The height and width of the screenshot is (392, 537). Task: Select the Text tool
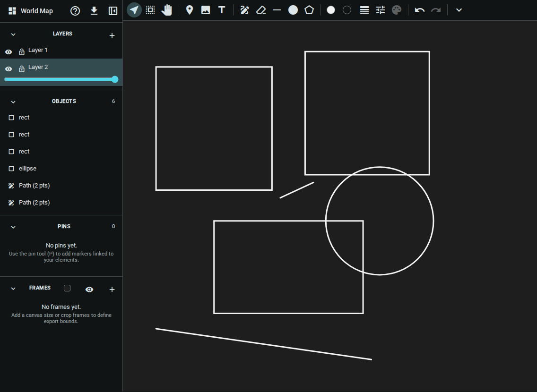pyautogui.click(x=222, y=10)
